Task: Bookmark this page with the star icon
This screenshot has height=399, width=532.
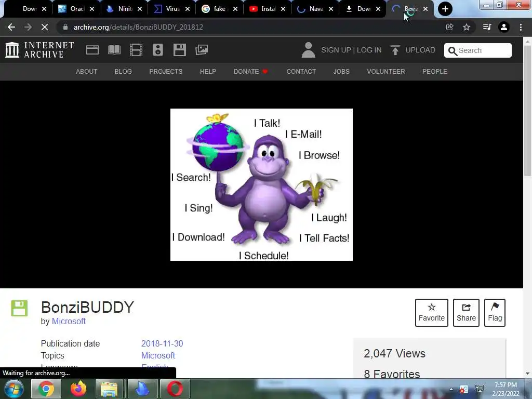Action: tap(467, 27)
